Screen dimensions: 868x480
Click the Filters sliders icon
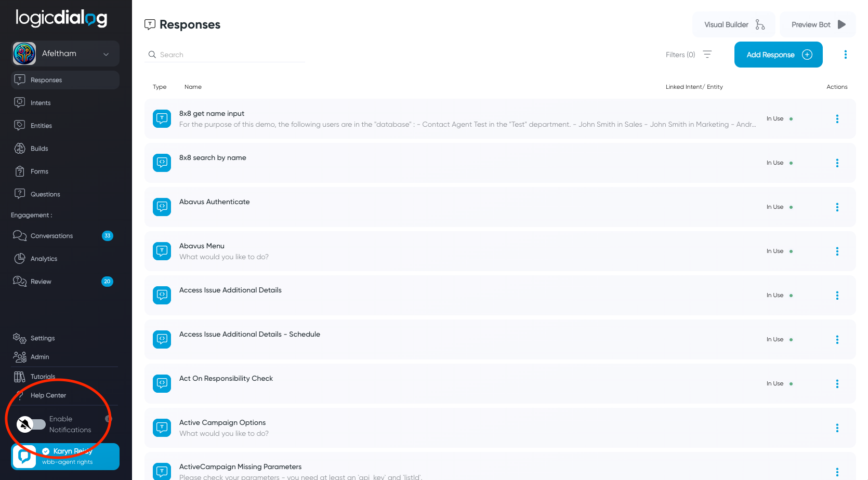pyautogui.click(x=707, y=55)
